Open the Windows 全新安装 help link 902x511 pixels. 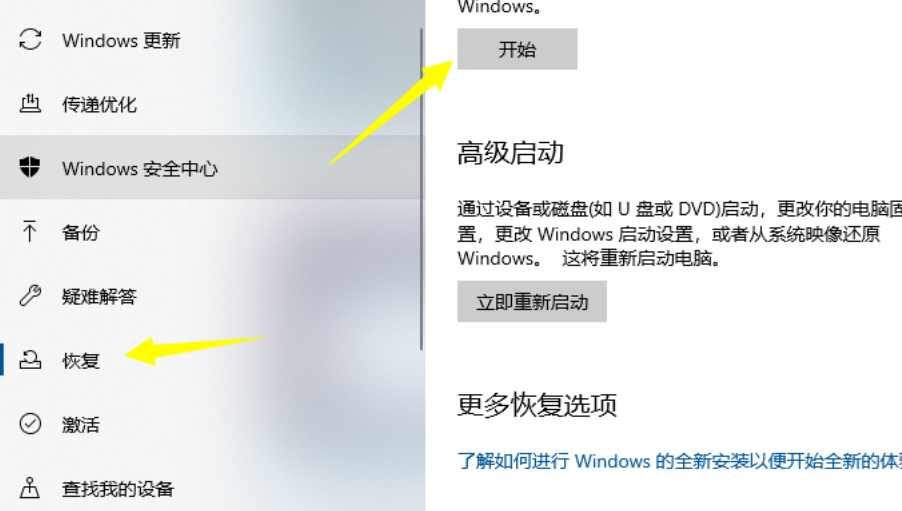[679, 461]
